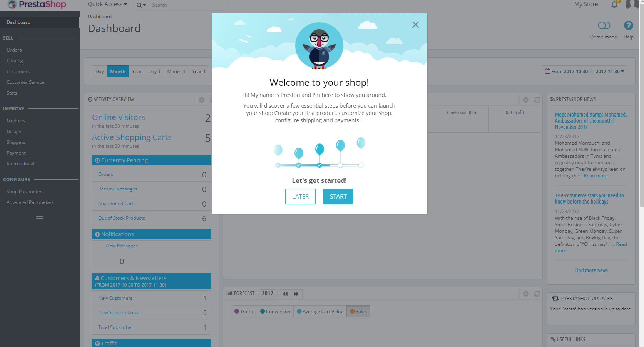Open the New Subscriptions link
Image resolution: width=644 pixels, height=347 pixels.
[118, 313]
